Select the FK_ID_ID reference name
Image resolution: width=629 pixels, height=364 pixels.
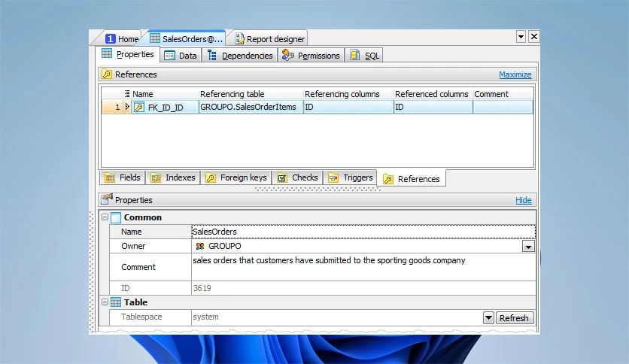click(x=166, y=108)
